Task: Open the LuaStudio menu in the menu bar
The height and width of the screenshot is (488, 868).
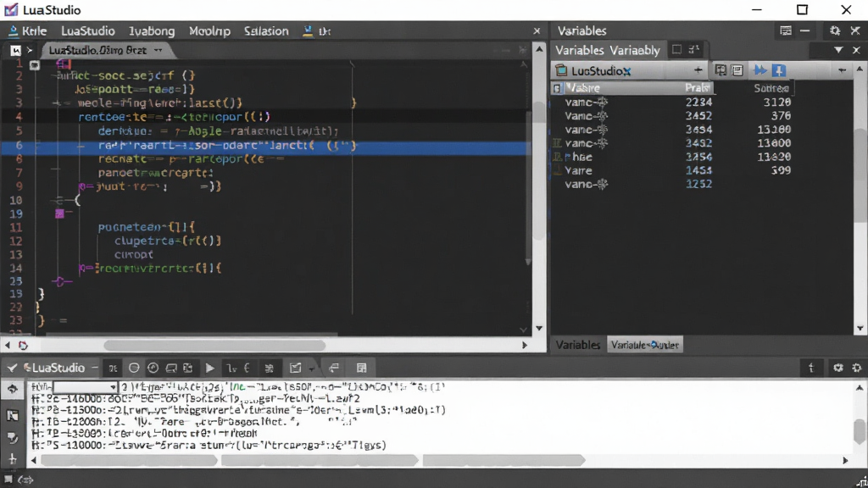Action: [87, 31]
